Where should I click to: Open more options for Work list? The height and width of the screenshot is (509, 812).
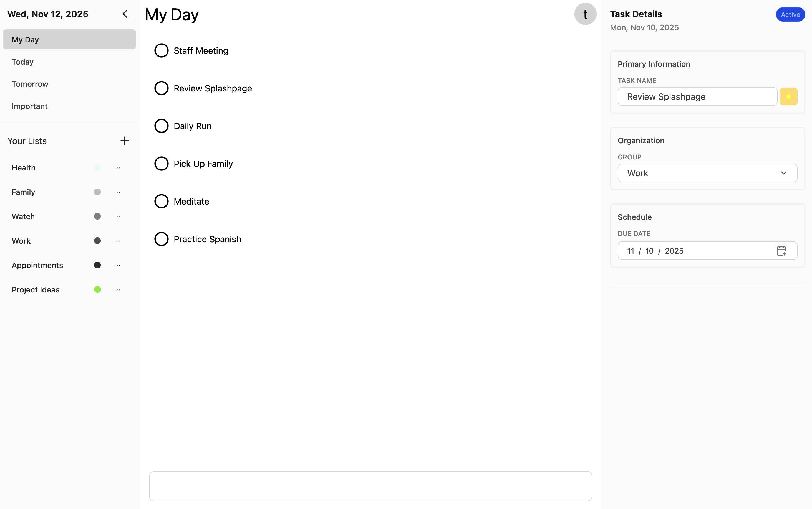pos(117,241)
